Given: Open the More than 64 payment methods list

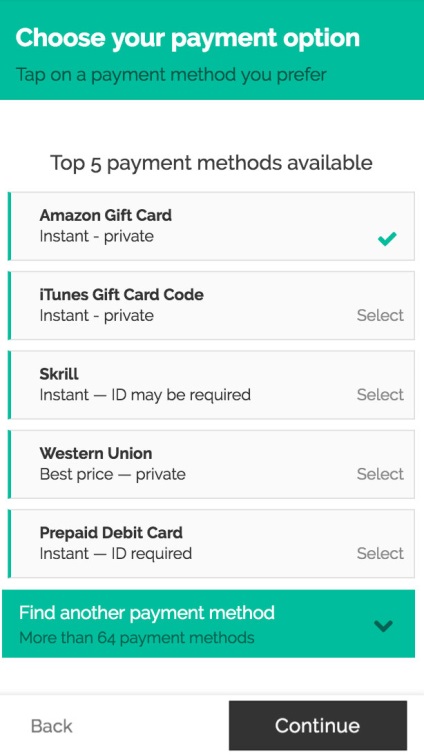Looking at the screenshot, I should point(137,638).
